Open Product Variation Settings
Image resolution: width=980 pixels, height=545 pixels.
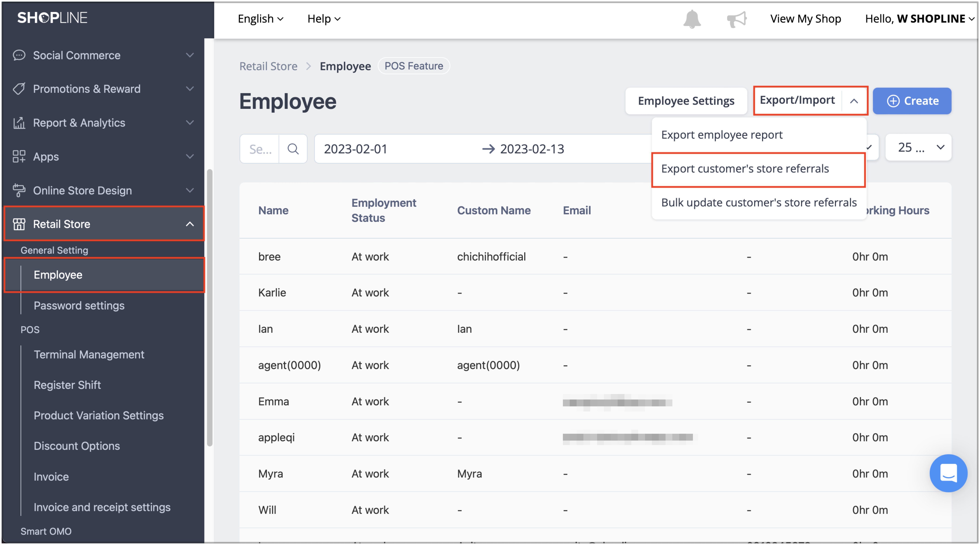pyautogui.click(x=99, y=416)
